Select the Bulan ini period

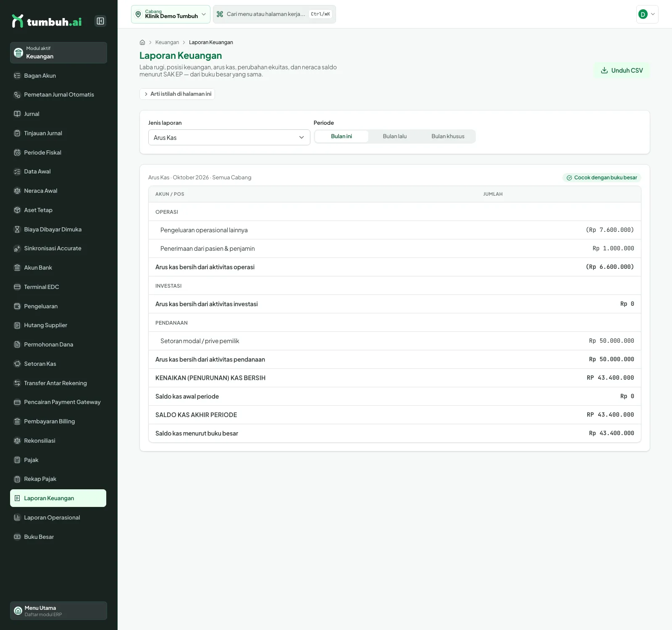341,136
